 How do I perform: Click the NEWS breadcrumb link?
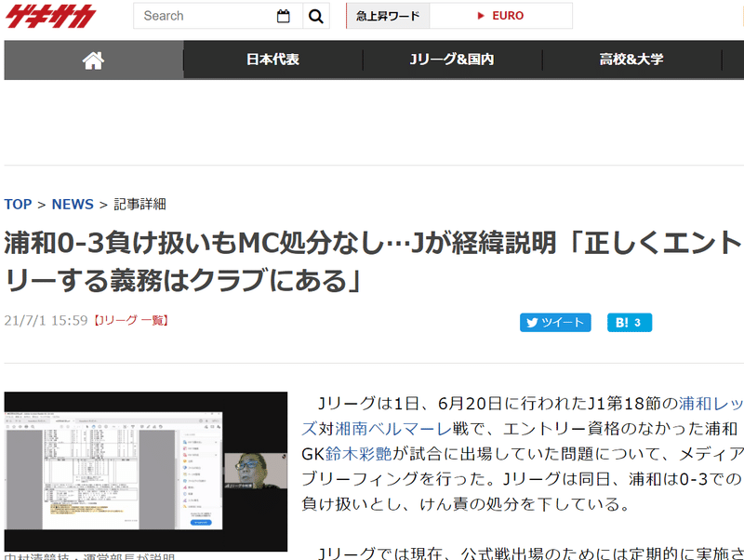point(73,204)
